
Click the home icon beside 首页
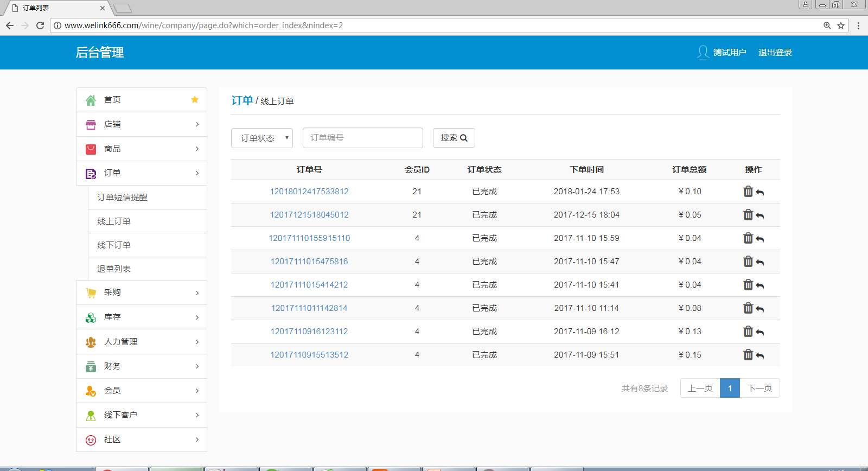(91, 100)
